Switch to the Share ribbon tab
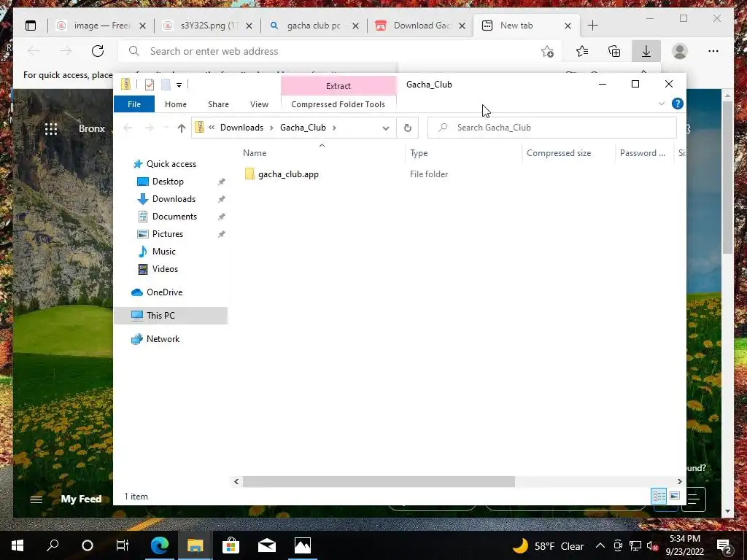Viewport: 747px width, 560px height. tap(218, 104)
